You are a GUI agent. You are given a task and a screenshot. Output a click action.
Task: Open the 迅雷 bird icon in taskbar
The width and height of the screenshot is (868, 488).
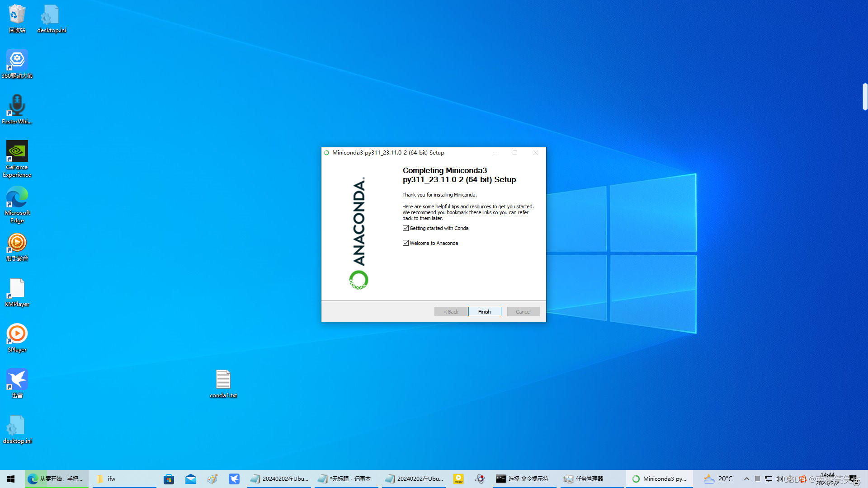[x=234, y=479]
